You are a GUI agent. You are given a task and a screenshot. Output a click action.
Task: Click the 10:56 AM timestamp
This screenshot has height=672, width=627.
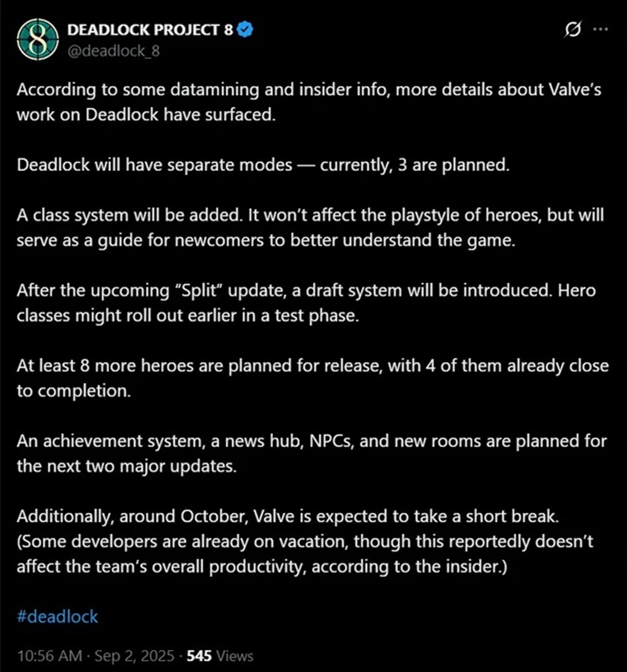coord(50,656)
